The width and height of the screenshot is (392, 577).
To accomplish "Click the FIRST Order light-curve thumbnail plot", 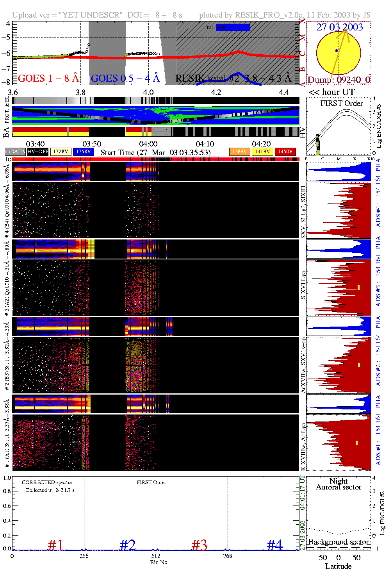I will [339, 127].
